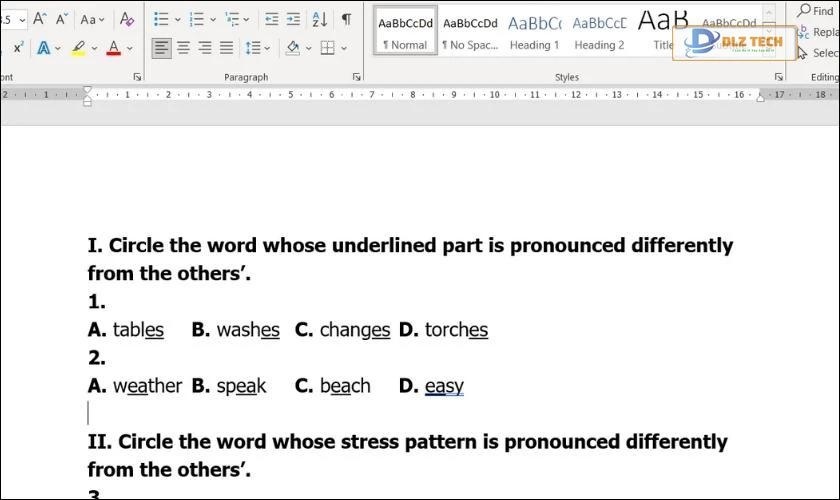
Task: Toggle Show/Hide paragraph marks
Action: [346, 19]
